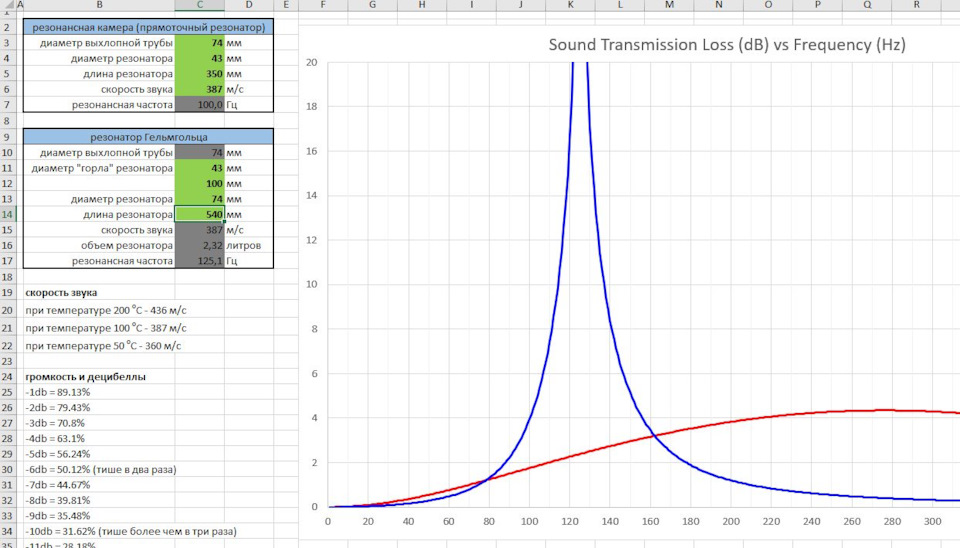Click row header 7
Screen dimensions: 960x548
pyautogui.click(x=7, y=105)
